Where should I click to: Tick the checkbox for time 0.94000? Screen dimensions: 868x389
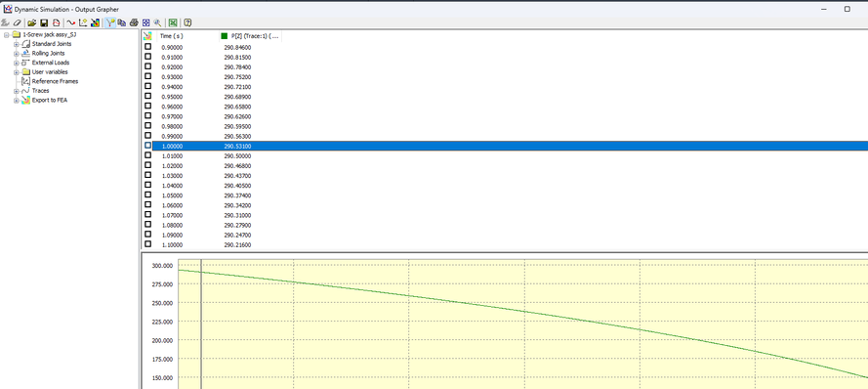click(147, 86)
